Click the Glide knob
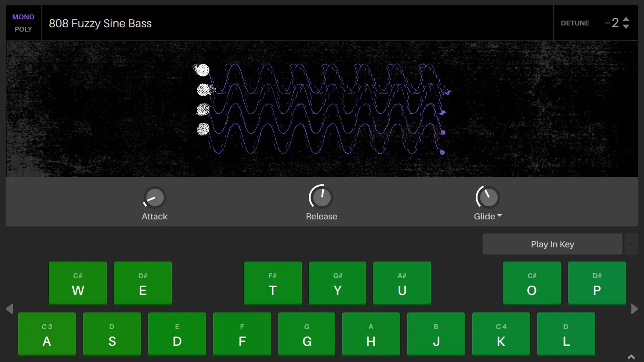The width and height of the screenshot is (644, 362). [488, 197]
